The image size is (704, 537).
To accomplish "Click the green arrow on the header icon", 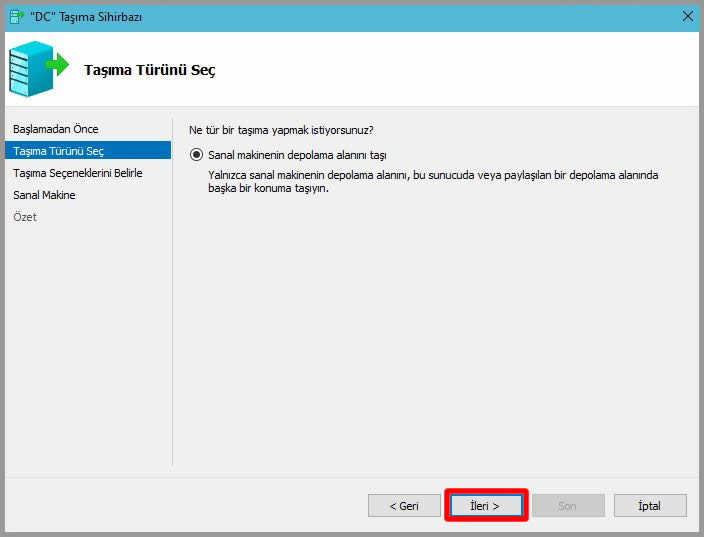I will pyautogui.click(x=58, y=66).
